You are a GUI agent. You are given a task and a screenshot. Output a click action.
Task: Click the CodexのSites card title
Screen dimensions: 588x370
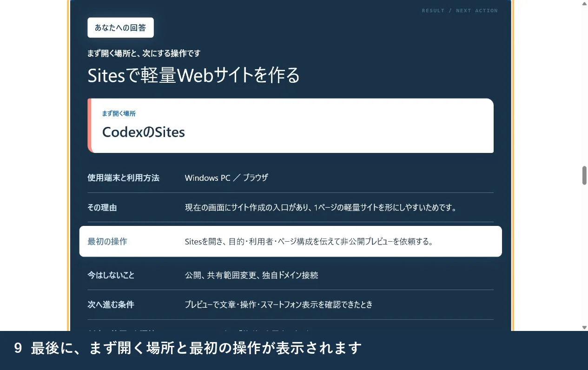pos(144,132)
